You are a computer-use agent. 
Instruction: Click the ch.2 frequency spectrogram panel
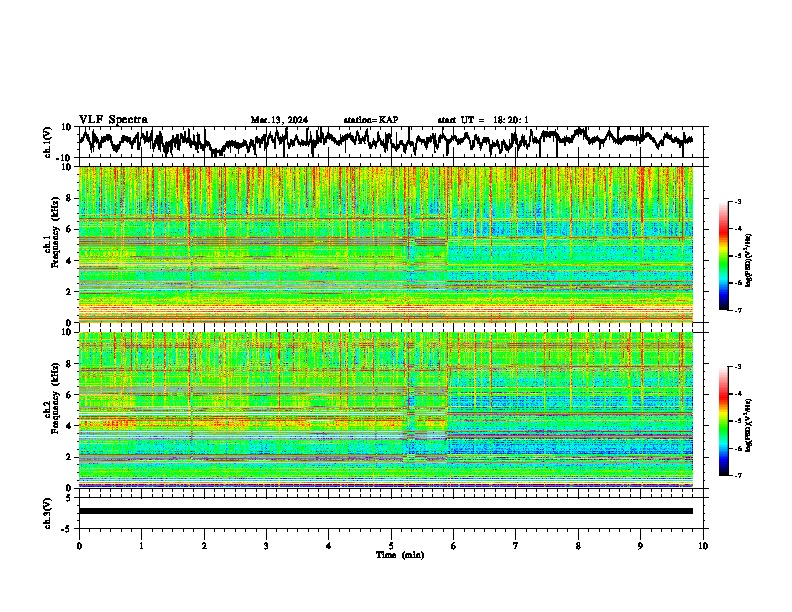pos(386,410)
